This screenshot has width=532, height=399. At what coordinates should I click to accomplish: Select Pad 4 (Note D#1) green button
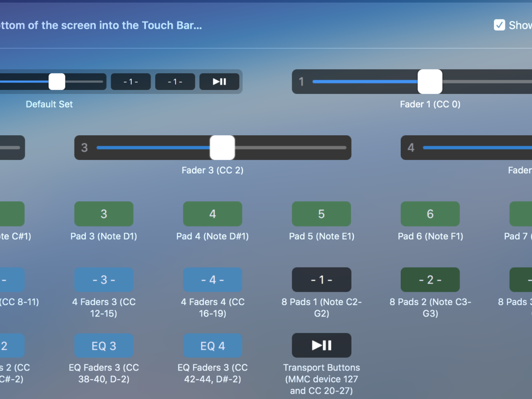(x=213, y=214)
